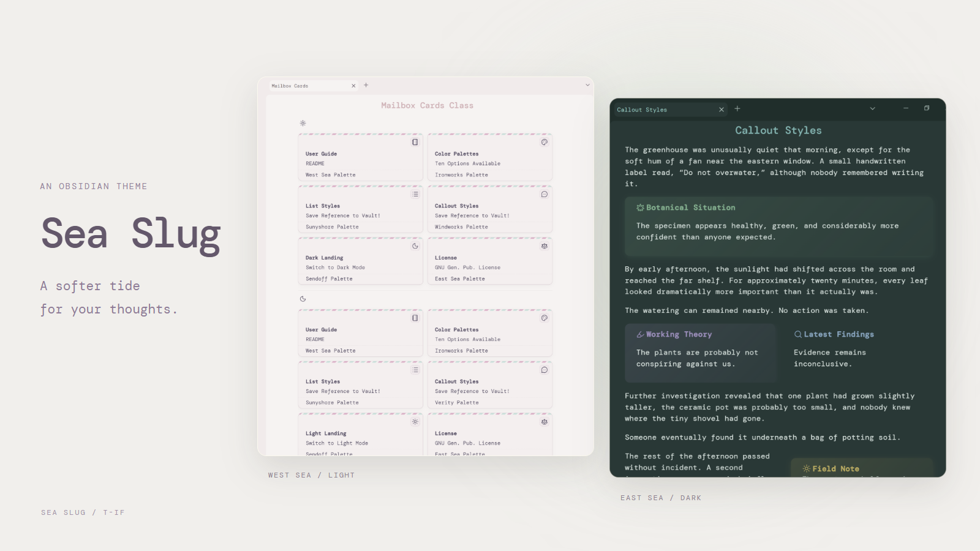This screenshot has height=551, width=980.
Task: Select the Callout Styles tab in the dark window
Action: coord(671,110)
